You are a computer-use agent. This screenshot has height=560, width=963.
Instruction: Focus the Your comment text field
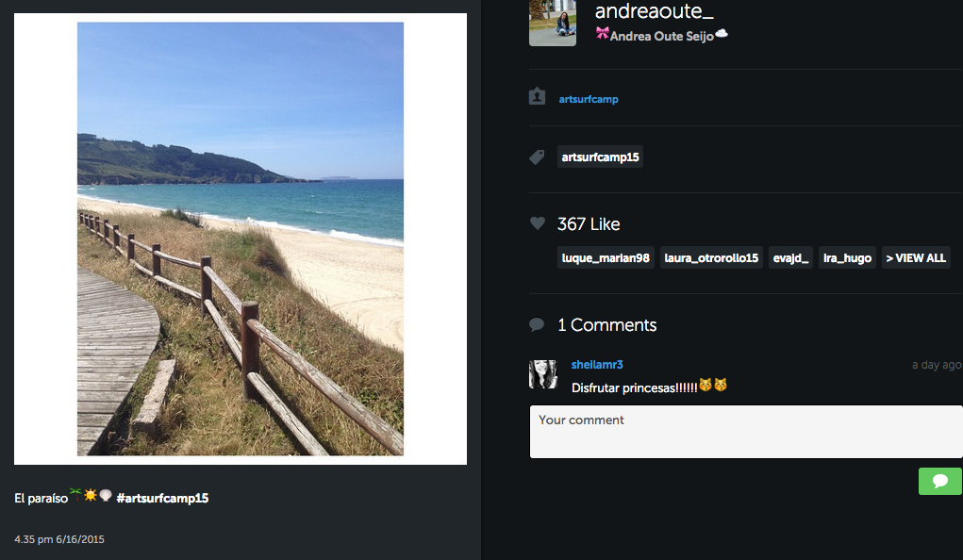pos(745,432)
